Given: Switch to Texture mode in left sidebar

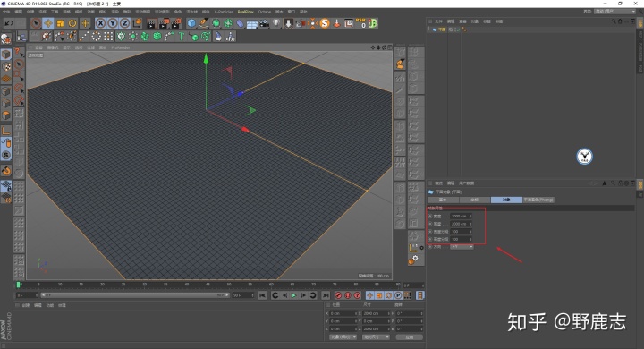Looking at the screenshot, I should (x=5, y=66).
